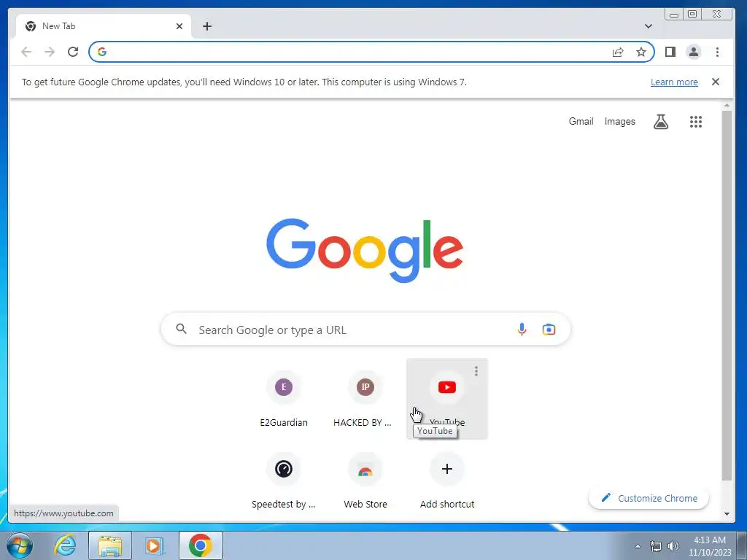Image resolution: width=747 pixels, height=560 pixels.
Task: Open network tray icon
Action: (x=656, y=546)
